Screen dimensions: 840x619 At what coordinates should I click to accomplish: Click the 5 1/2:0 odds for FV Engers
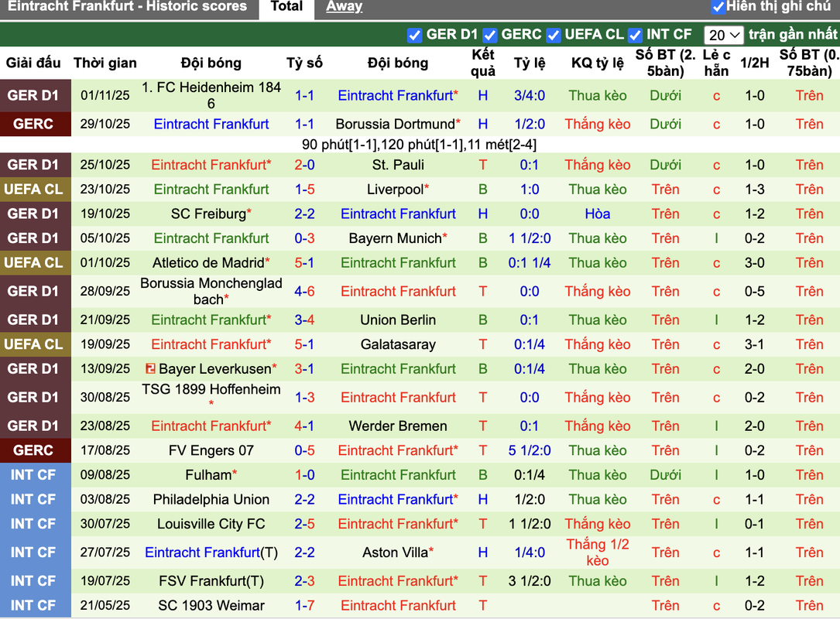pyautogui.click(x=530, y=451)
